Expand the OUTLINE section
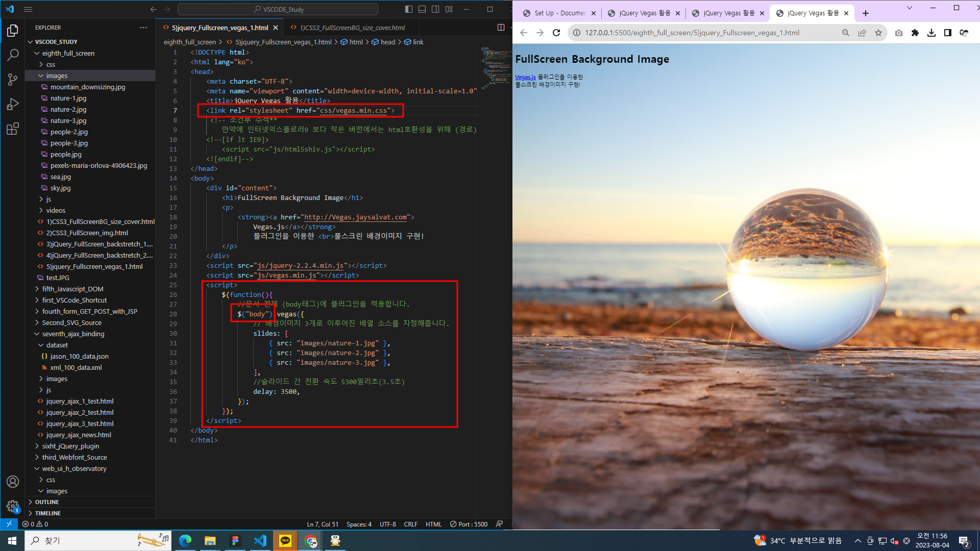Image resolution: width=980 pixels, height=551 pixels. 47,502
